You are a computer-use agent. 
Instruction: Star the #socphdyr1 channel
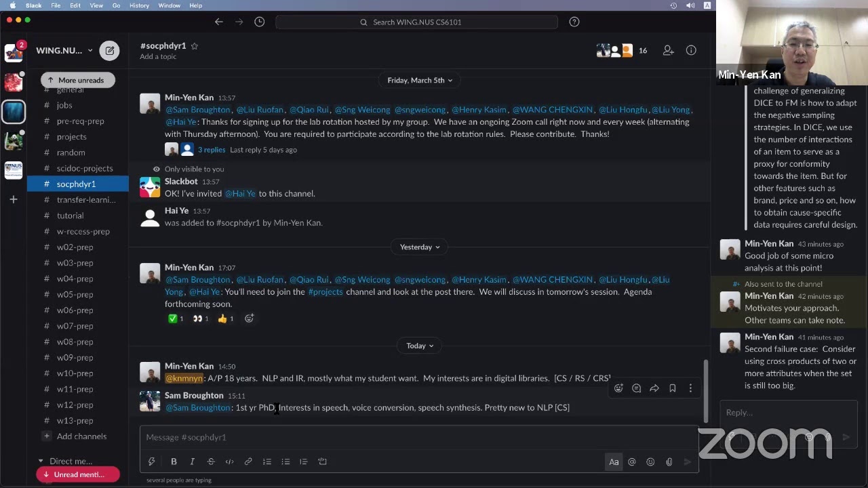(x=195, y=46)
